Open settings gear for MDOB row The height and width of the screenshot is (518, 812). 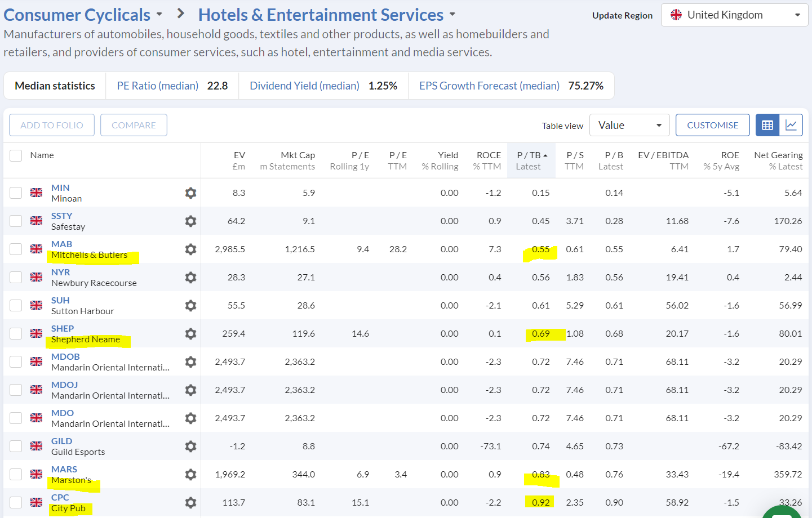click(x=190, y=362)
